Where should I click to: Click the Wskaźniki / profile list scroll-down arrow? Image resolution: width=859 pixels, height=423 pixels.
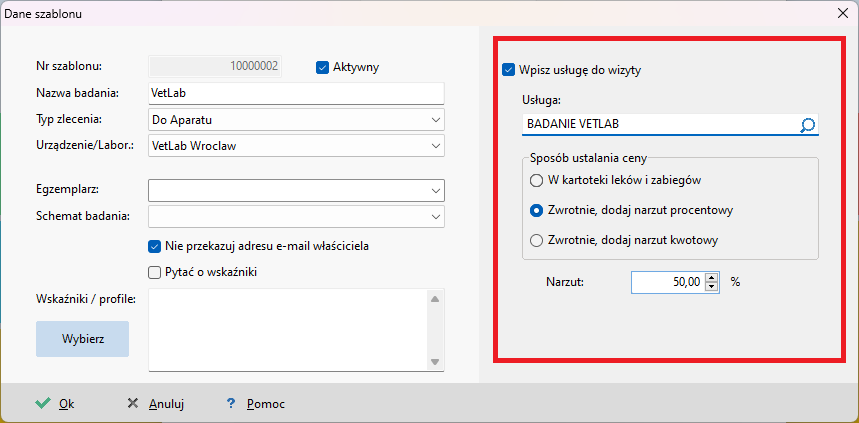coord(435,362)
